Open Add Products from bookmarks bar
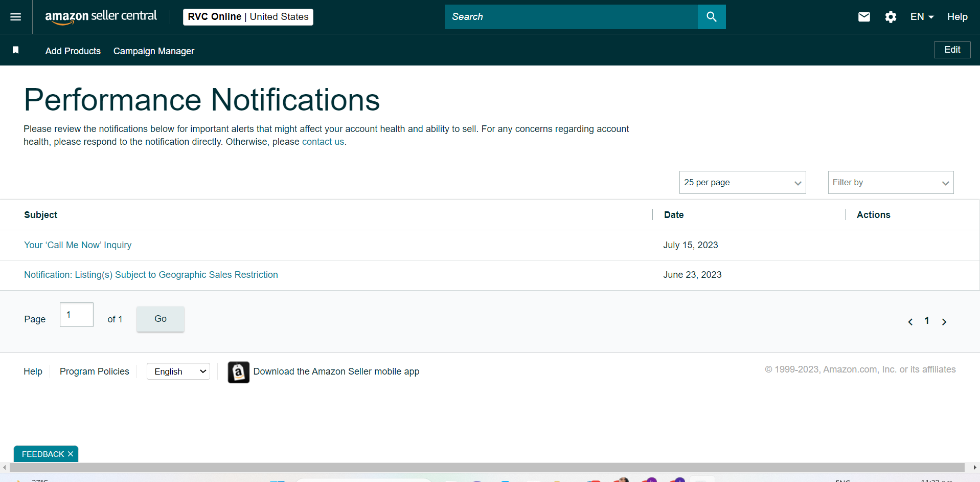The image size is (980, 482). click(73, 51)
